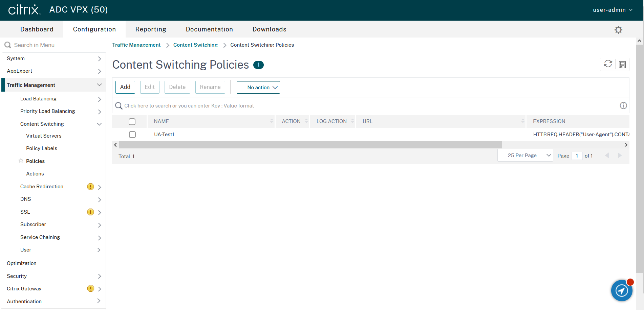Viewport: 644px width, 310px height.
Task: Go to the next page arrow
Action: (x=620, y=156)
